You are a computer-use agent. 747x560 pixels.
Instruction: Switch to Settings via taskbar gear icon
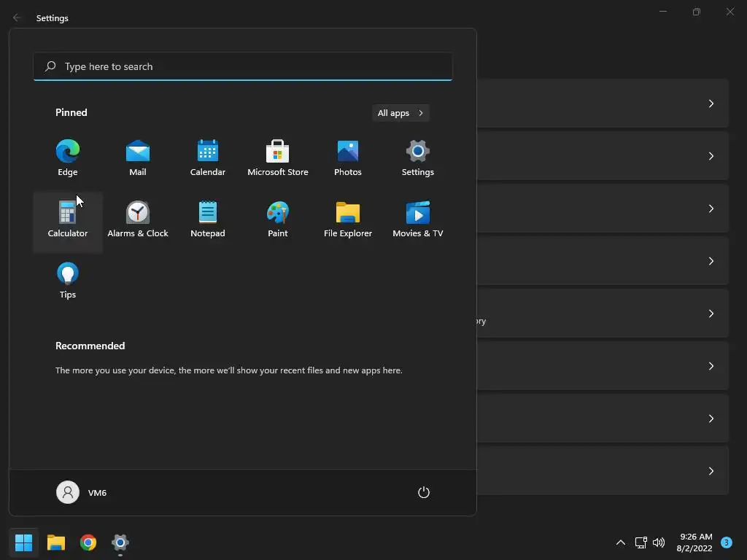click(120, 542)
